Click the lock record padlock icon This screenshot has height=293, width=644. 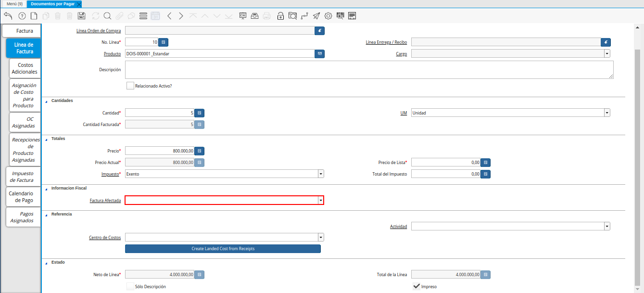[x=281, y=16]
